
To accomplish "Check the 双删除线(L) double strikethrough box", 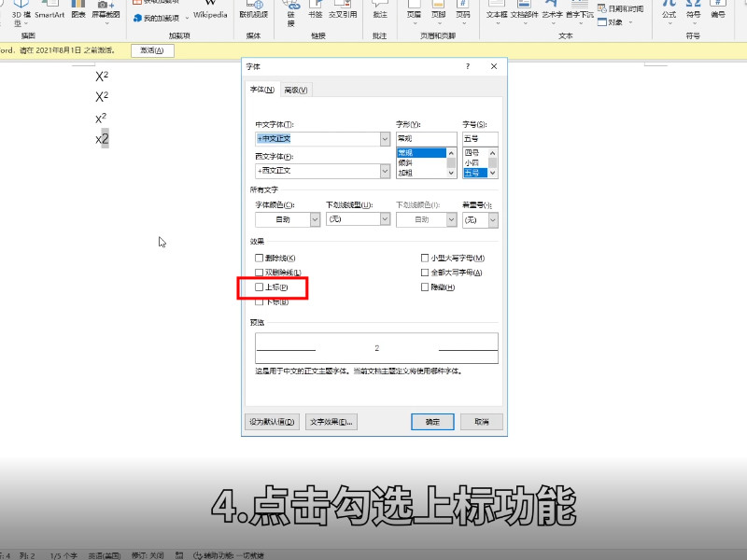I will [x=260, y=273].
